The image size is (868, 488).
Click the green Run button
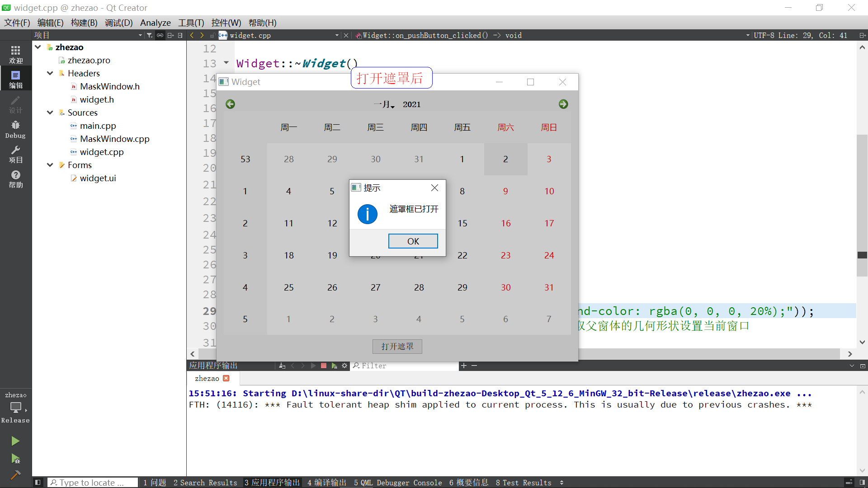coord(15,441)
